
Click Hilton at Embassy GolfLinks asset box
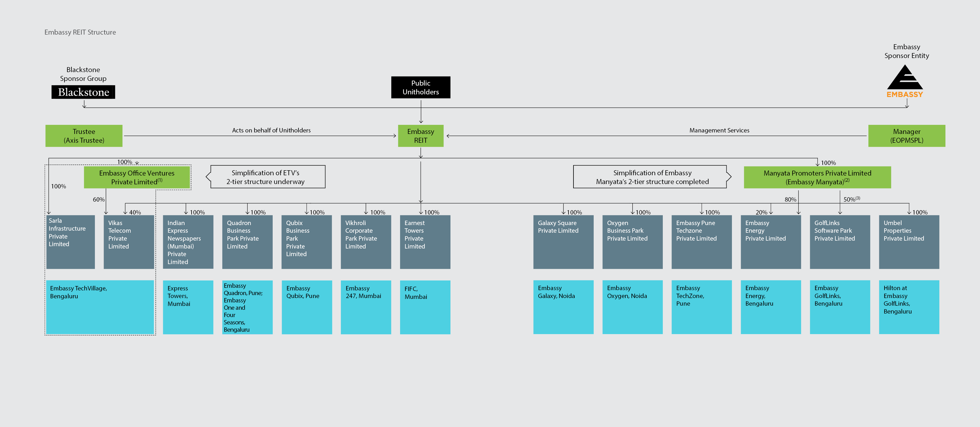(909, 307)
